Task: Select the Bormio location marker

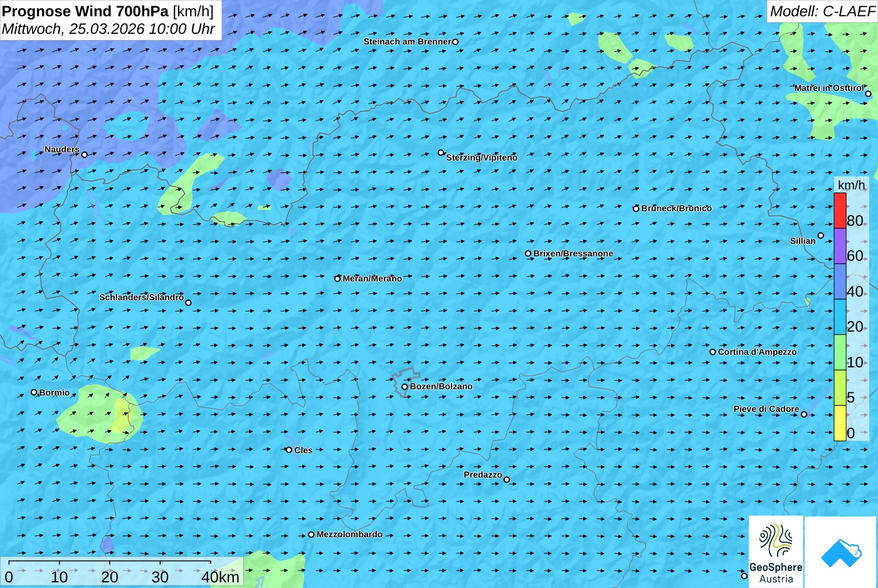Action: [34, 392]
